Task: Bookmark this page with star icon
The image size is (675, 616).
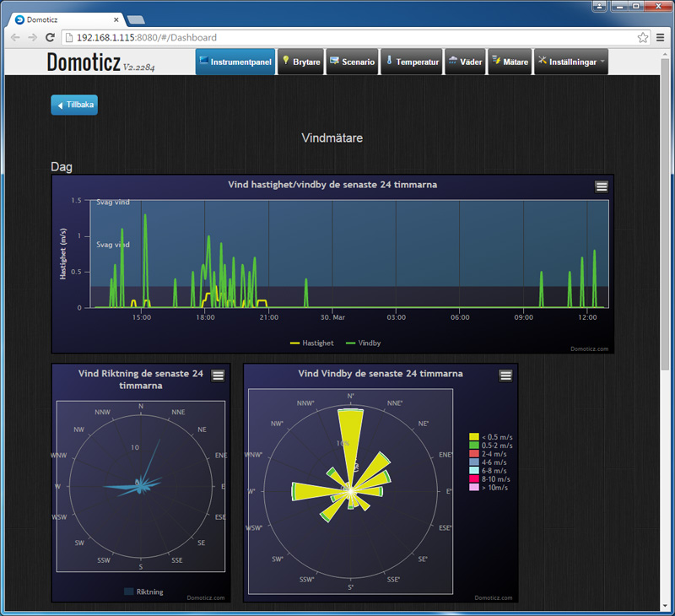Action: click(643, 37)
